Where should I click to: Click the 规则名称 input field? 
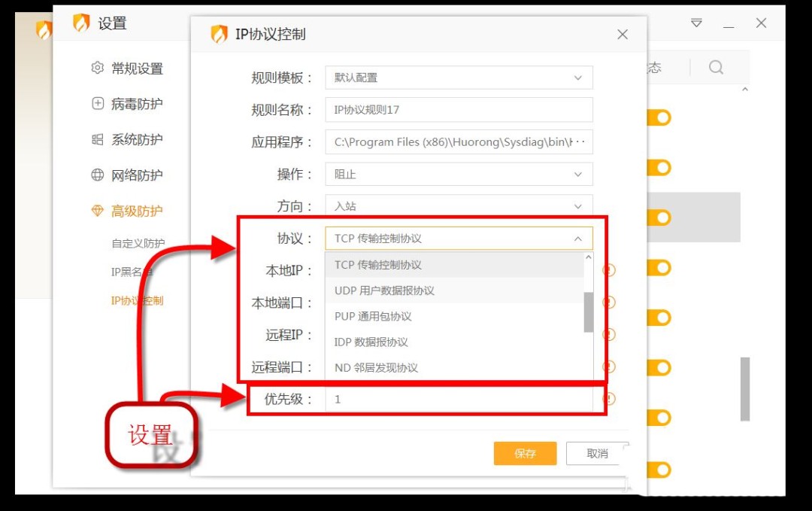tap(459, 109)
